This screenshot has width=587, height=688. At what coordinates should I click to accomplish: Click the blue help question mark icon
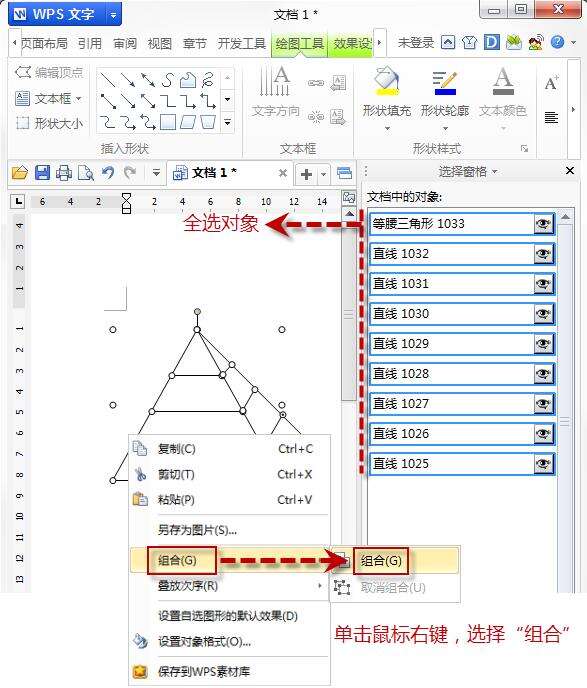click(557, 42)
